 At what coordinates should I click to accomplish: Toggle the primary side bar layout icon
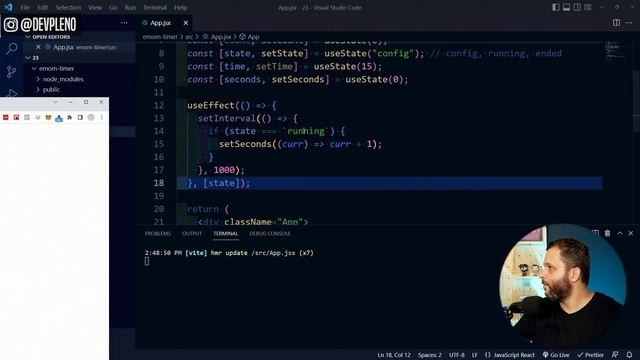click(x=556, y=7)
